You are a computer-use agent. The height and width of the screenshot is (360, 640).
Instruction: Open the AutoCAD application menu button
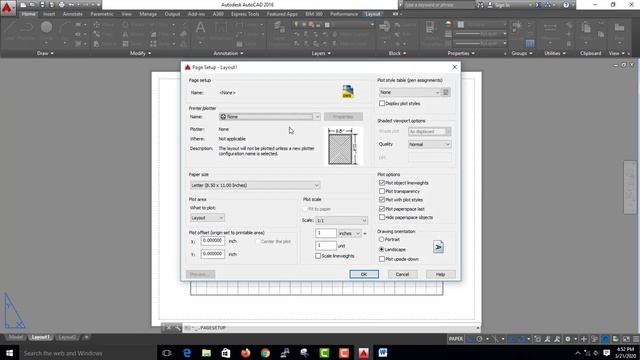click(x=7, y=8)
